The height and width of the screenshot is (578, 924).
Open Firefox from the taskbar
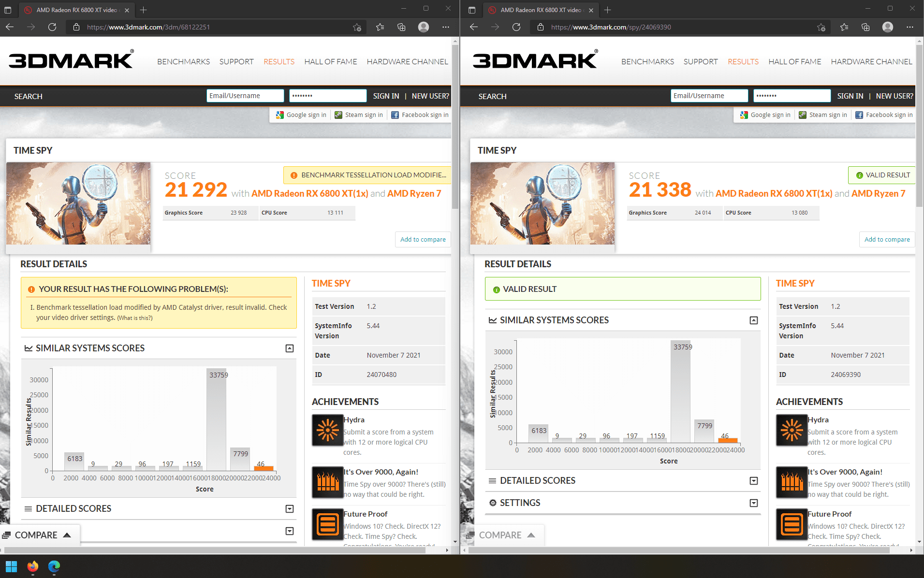click(32, 566)
